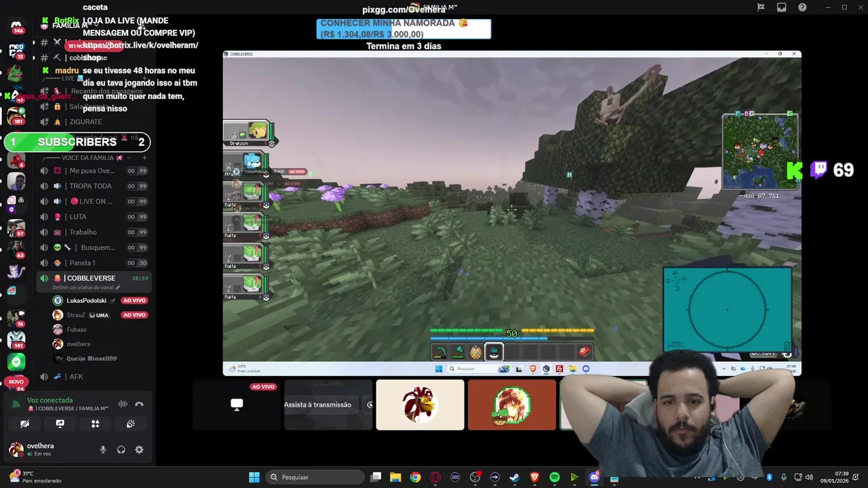Select the selected hotbar slot in stream
This screenshot has width=868, height=488.
[494, 352]
